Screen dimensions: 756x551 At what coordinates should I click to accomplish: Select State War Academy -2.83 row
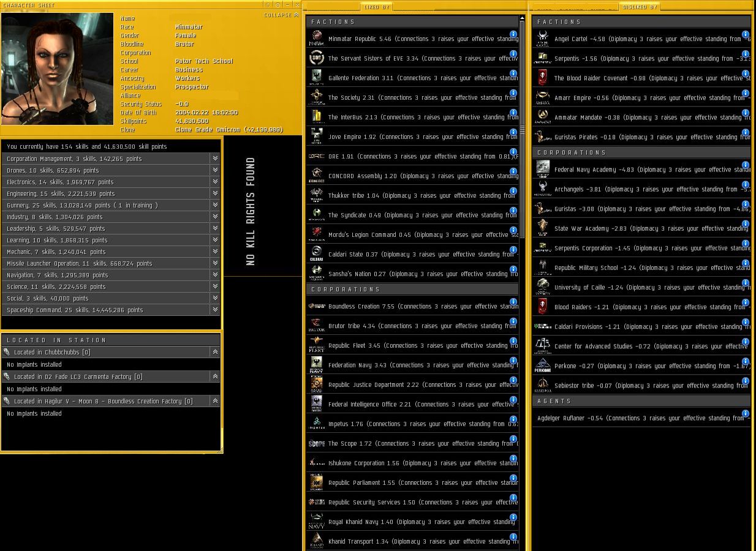(641, 228)
